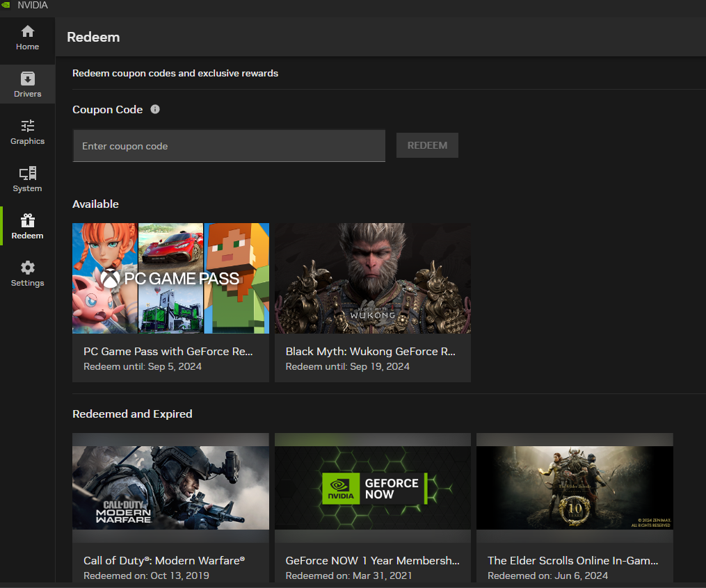The image size is (706, 588).
Task: Open Settings via the gear icon
Action: coord(27,268)
